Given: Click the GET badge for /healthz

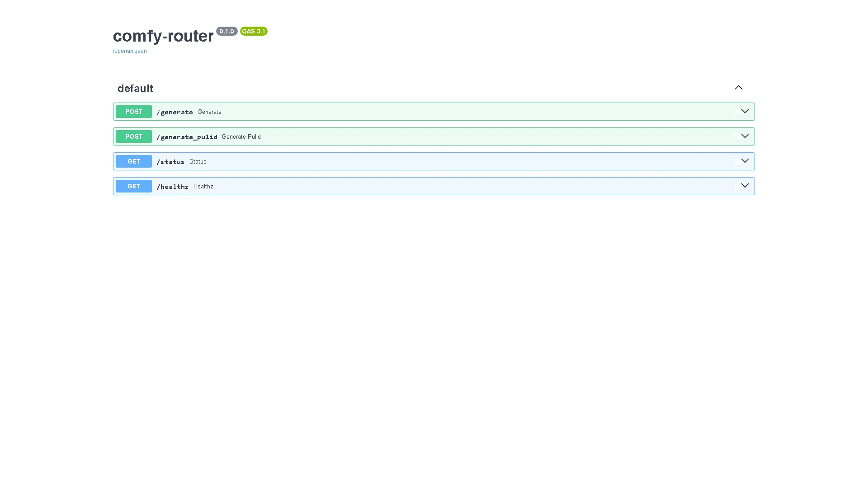Looking at the screenshot, I should pyautogui.click(x=134, y=186).
